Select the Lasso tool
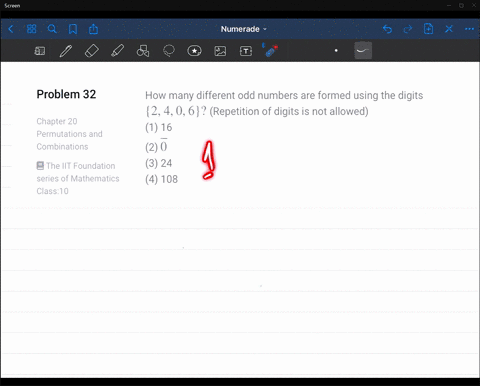The height and width of the screenshot is (386, 480). (169, 51)
